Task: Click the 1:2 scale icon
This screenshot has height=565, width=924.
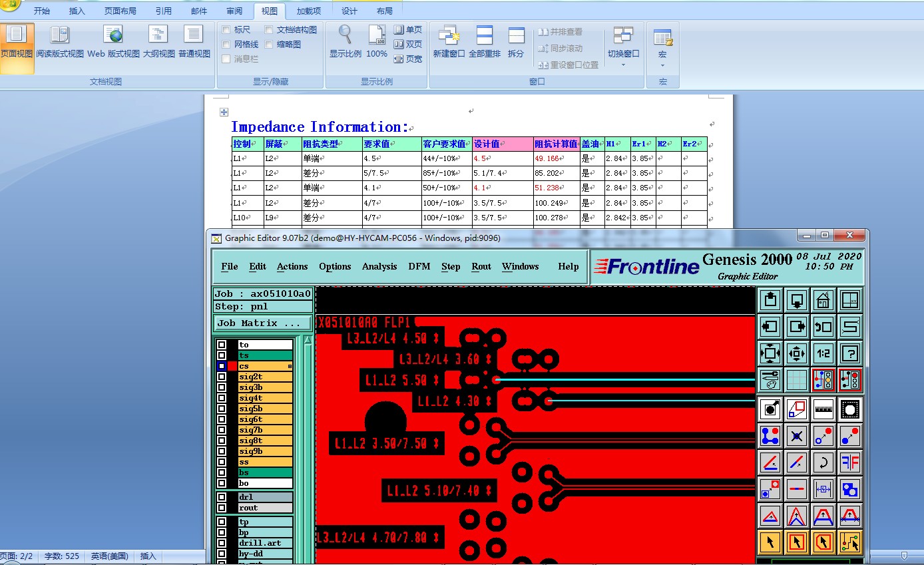Action: 823,353
